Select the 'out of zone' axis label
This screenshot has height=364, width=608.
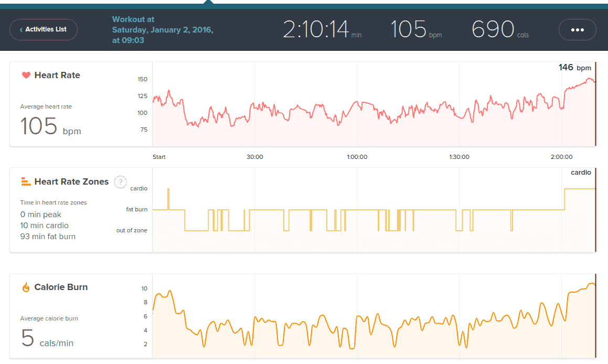pos(132,230)
